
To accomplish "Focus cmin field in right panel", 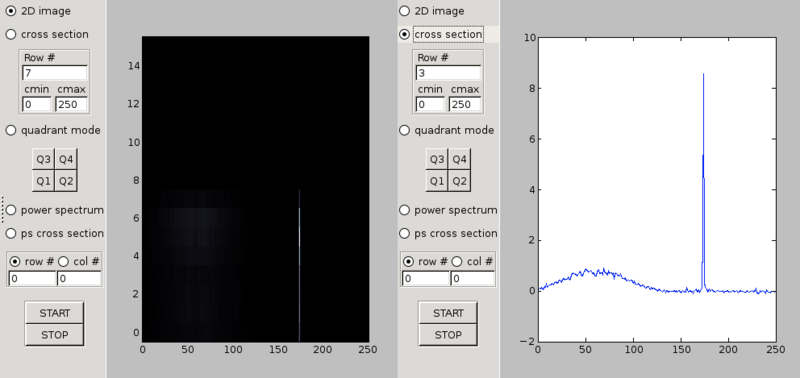I will coord(430,105).
